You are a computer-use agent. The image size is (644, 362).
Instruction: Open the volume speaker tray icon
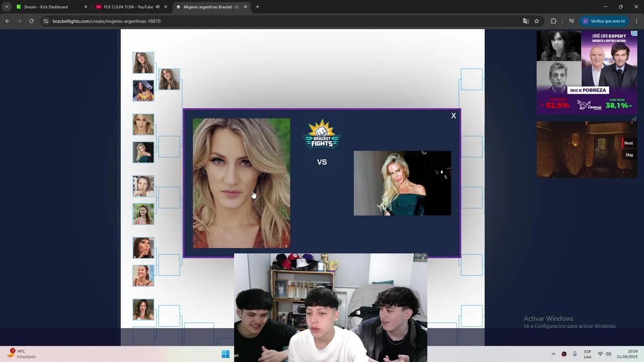click(x=608, y=354)
